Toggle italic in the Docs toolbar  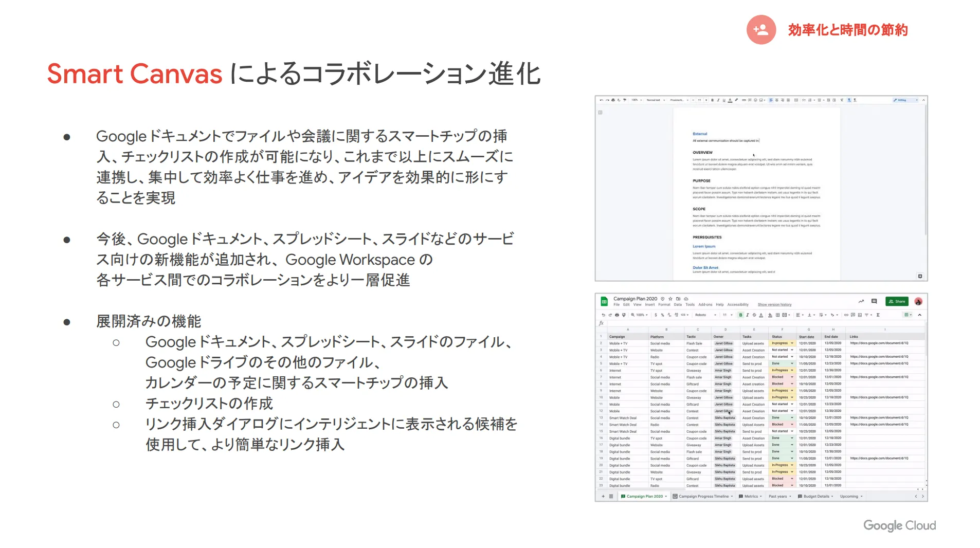coord(718,100)
